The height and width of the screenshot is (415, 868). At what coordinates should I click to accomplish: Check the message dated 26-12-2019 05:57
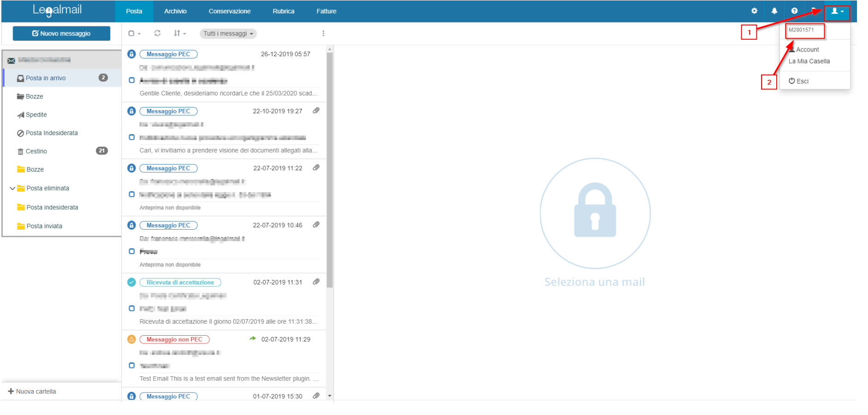(x=132, y=80)
